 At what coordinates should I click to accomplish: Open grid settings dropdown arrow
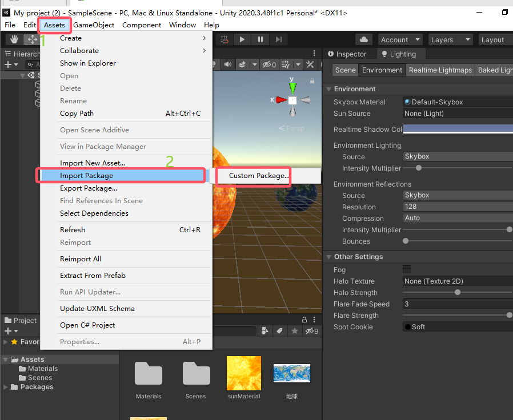coord(298,64)
